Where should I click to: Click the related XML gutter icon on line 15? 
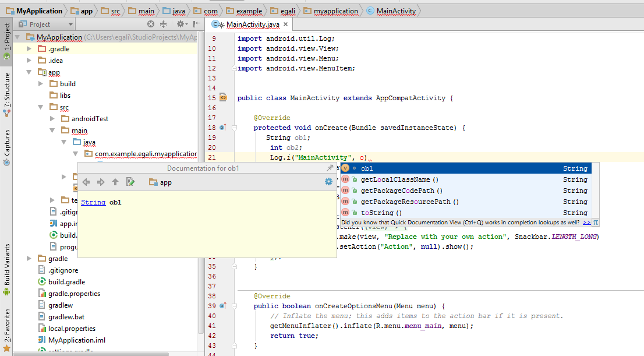(x=223, y=97)
